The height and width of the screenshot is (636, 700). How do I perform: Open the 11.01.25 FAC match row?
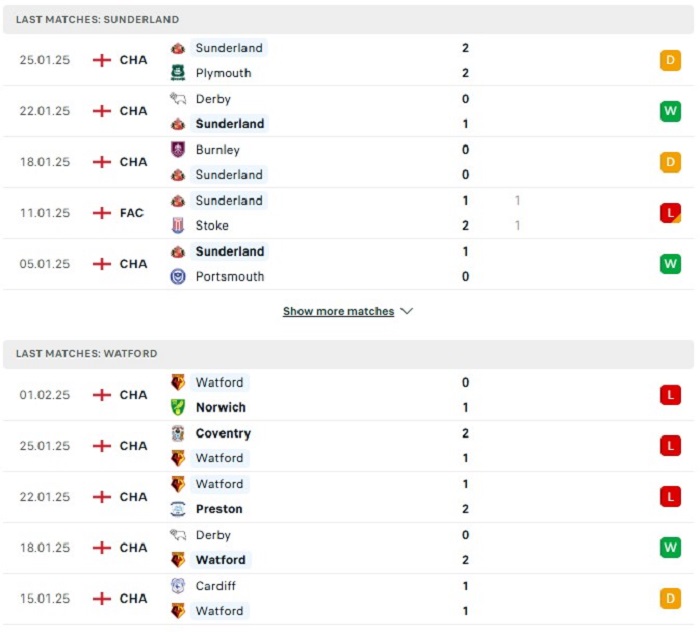point(348,213)
